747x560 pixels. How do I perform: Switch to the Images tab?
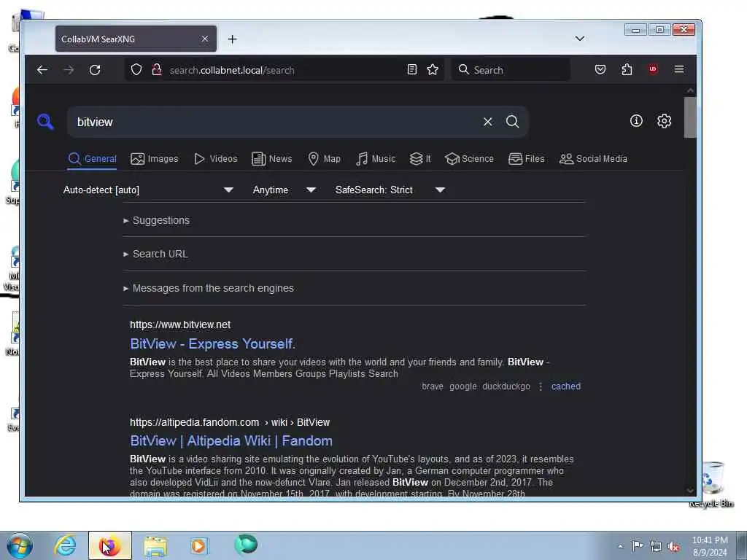pos(155,158)
